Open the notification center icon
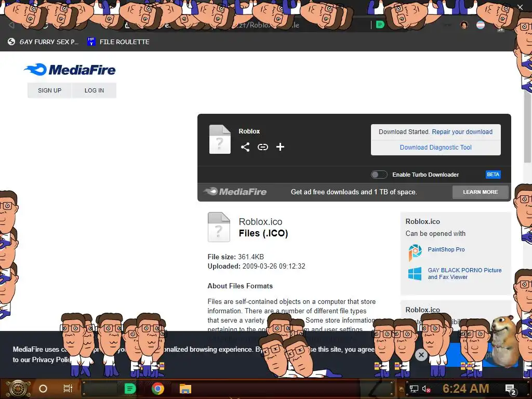 tap(511, 389)
